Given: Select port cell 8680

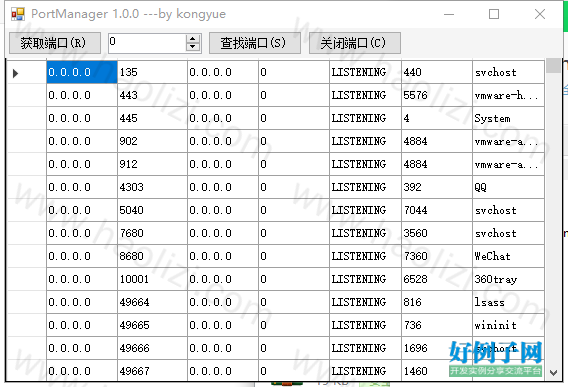Looking at the screenshot, I should 152,256.
